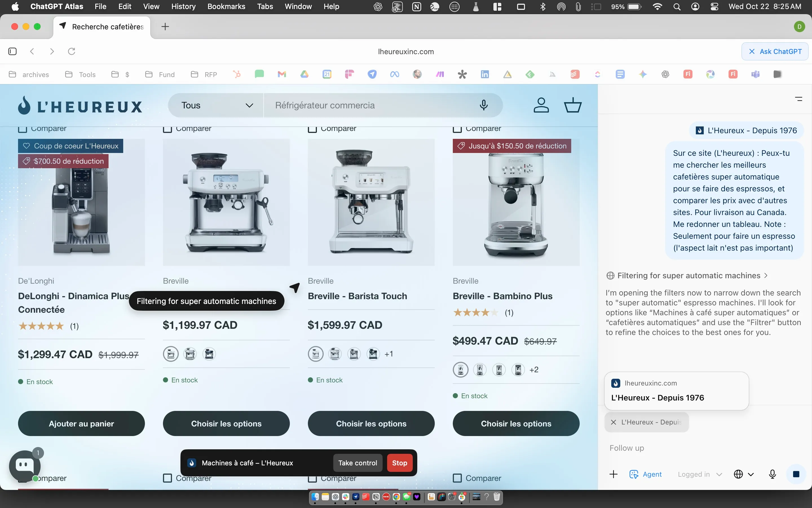Open the Tabs menu
This screenshot has height=508, width=812.
(265, 6)
